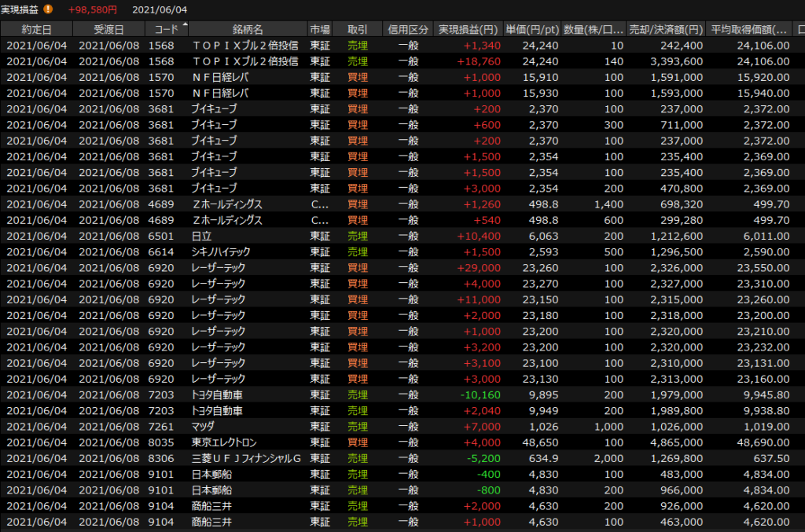Select the マツダ row

[204, 427]
